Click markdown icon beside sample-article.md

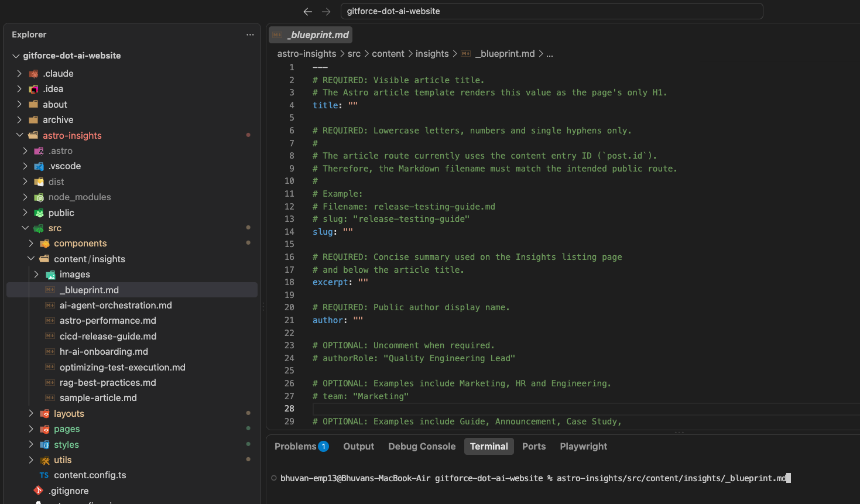[50, 398]
